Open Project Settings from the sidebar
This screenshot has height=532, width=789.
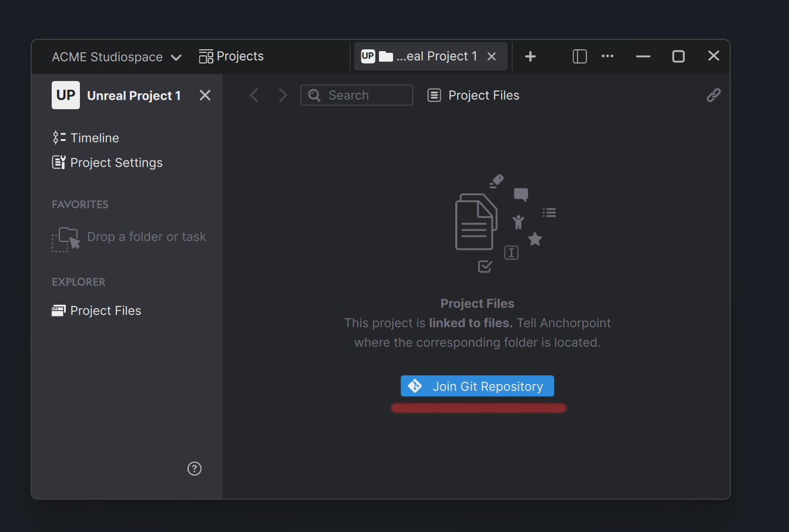click(59, 162)
